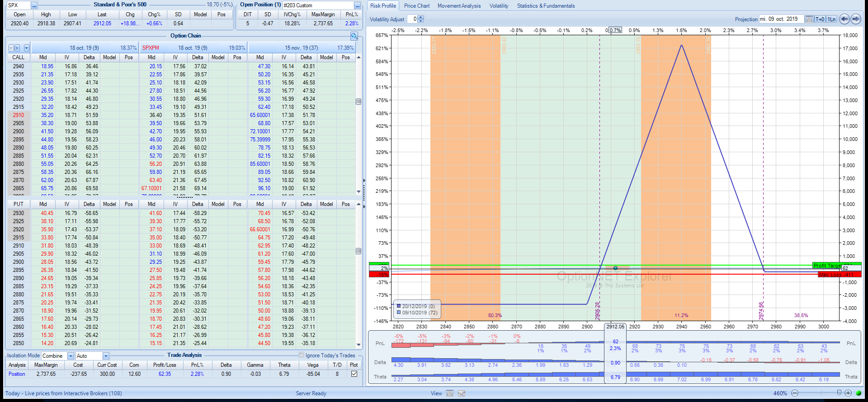Click the 1Ln button
This screenshot has height=402, width=868.
tap(832, 19)
